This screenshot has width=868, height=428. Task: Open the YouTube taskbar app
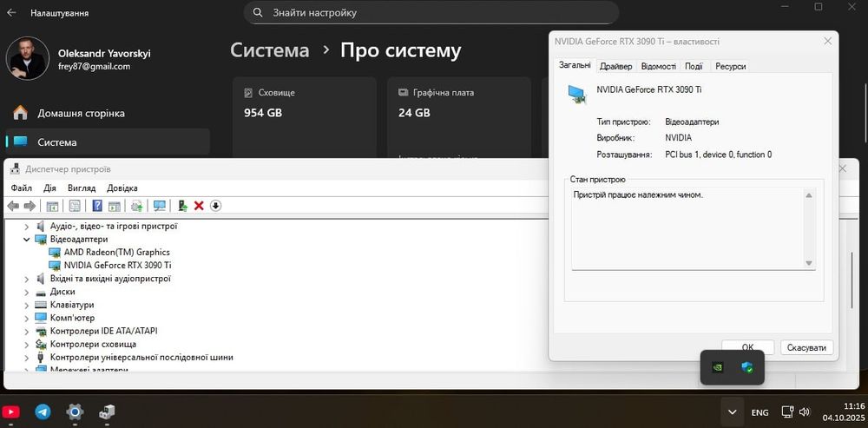(10, 412)
